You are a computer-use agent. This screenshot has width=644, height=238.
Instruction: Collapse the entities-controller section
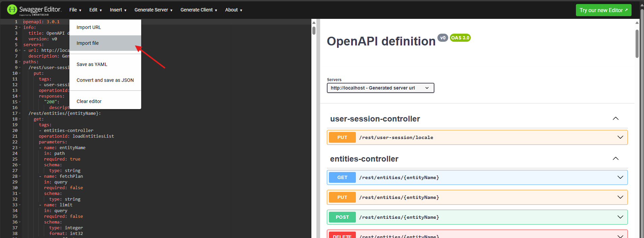tap(616, 159)
